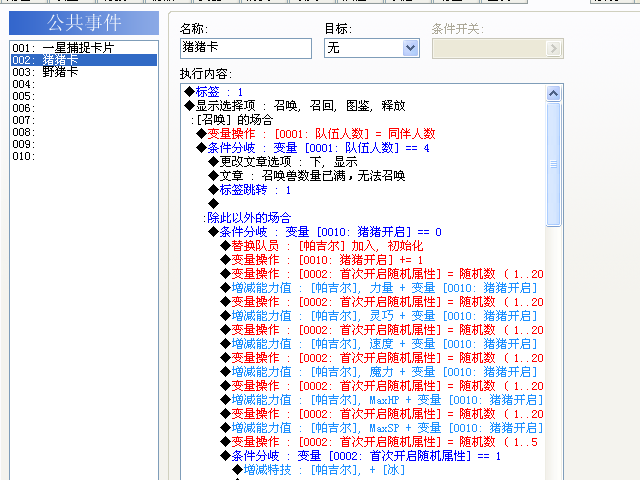Select 增减特技 [帕吉尔], + [冰] line
Image resolution: width=640 pixels, height=480 pixels.
tap(319, 470)
